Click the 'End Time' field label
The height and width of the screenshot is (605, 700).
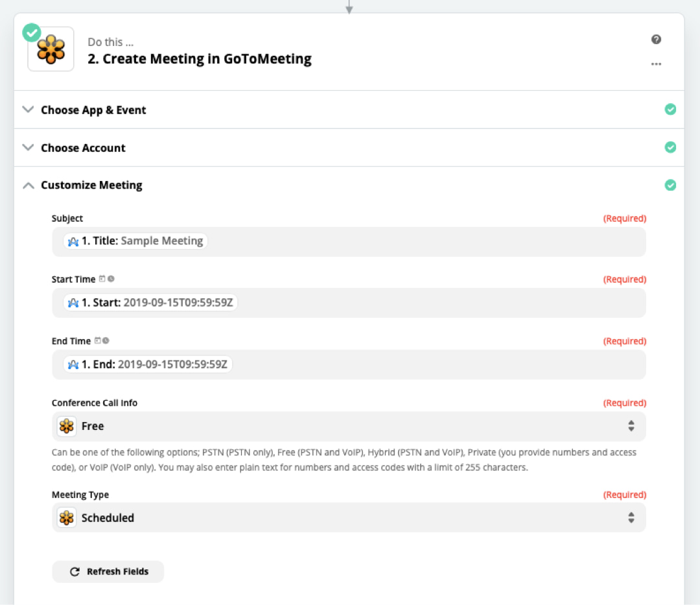tap(71, 340)
